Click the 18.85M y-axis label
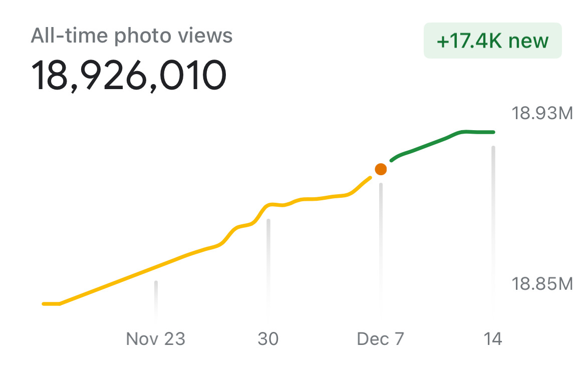This screenshot has width=586, height=392. pos(541,284)
